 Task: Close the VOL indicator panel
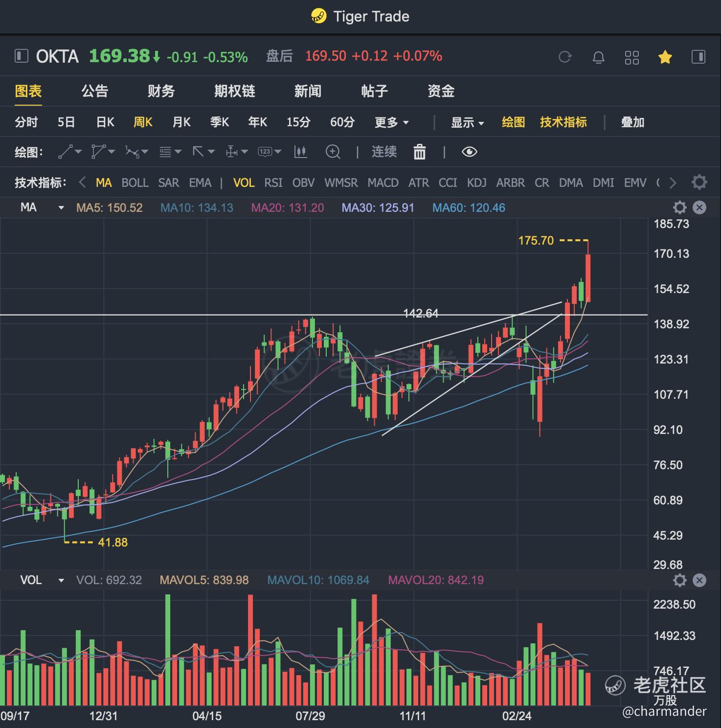pyautogui.click(x=700, y=581)
